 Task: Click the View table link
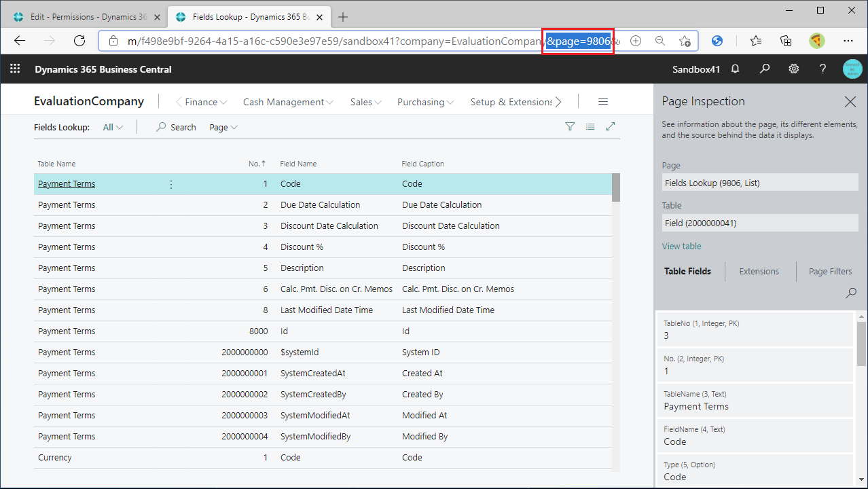pos(681,245)
